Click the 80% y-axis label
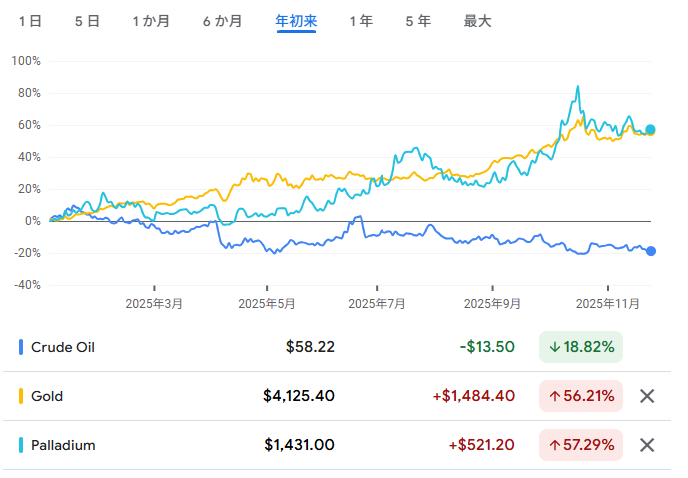The image size is (688, 478). (x=29, y=93)
